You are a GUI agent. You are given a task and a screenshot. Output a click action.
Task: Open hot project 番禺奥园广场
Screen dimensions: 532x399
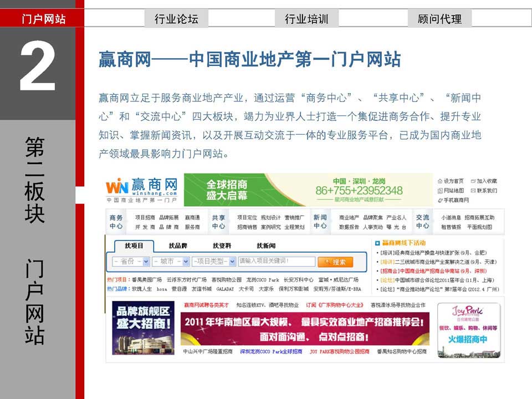(x=147, y=280)
